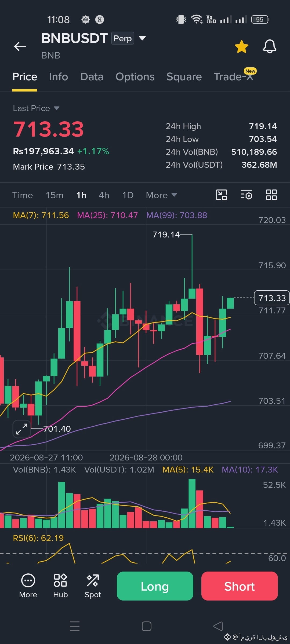Open the price alert bell
290x644 pixels.
point(270,46)
